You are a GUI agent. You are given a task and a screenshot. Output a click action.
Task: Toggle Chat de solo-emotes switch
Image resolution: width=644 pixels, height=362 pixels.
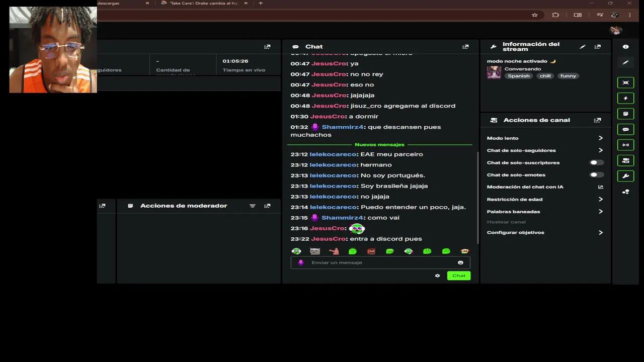[x=596, y=175]
